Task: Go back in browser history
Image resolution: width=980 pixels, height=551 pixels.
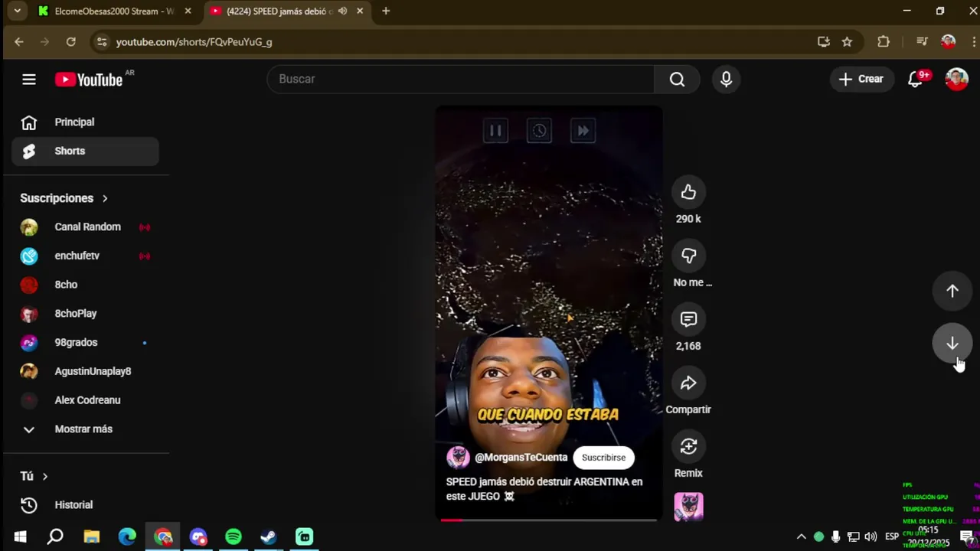Action: click(x=19, y=42)
